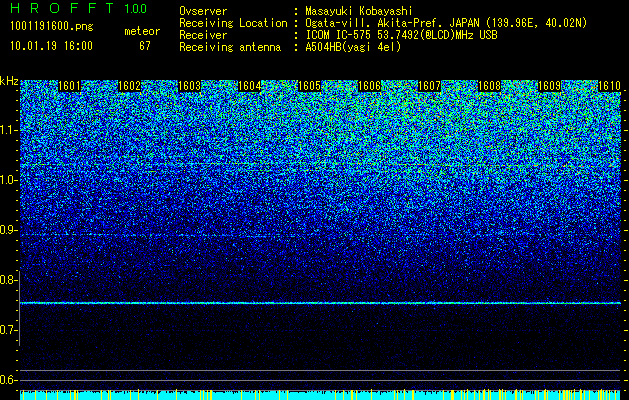The height and width of the screenshot is (400, 629).
Task: Click the cyan signal level bar at bottom
Action: (320, 395)
